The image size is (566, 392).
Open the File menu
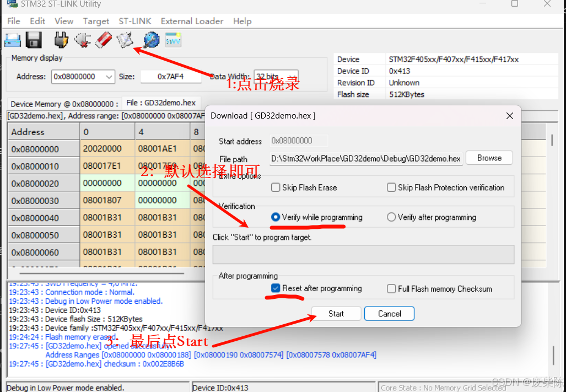[x=14, y=22]
